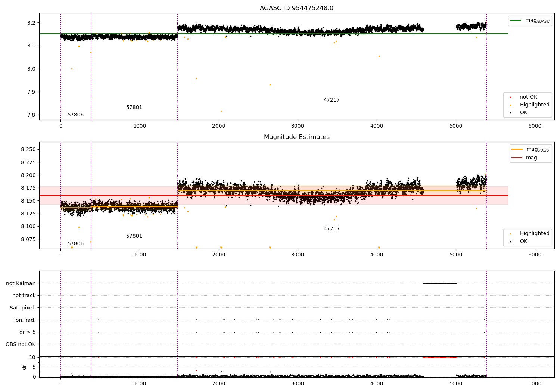This screenshot has height=392, width=560.
Task: Click the orange triangle marker near x=4000 in middle panel
Action: (x=379, y=248)
